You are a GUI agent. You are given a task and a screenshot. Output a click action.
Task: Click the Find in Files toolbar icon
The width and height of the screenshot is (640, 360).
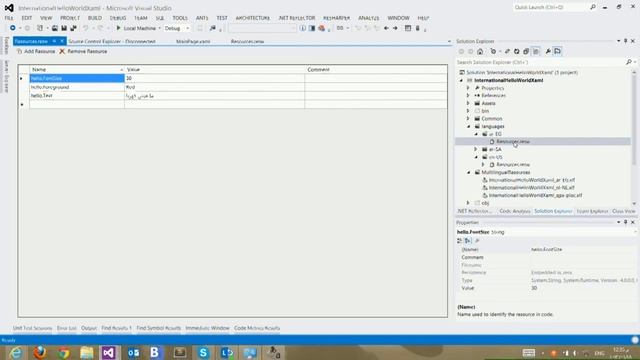[x=213, y=28]
